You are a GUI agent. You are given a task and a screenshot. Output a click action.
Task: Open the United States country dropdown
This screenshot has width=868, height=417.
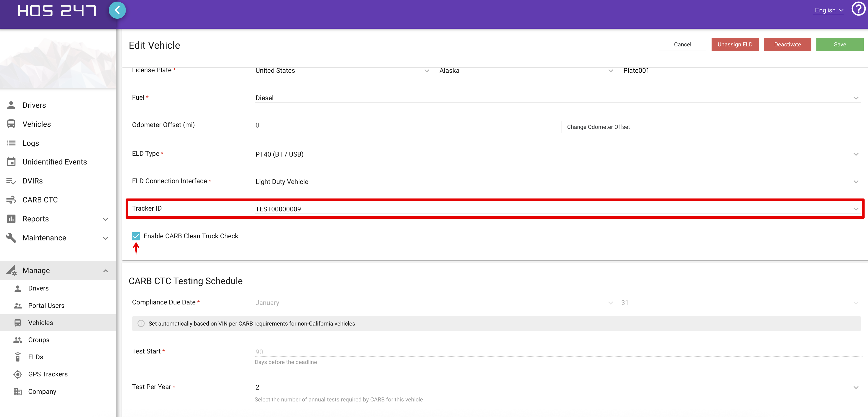point(343,71)
